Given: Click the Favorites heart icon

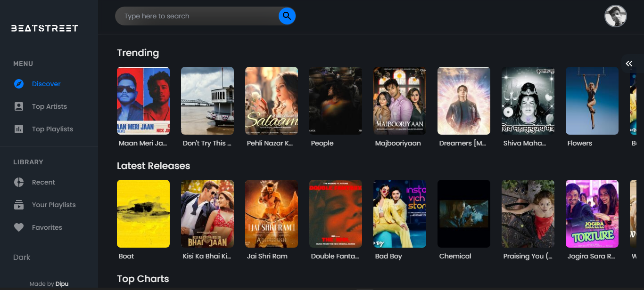Looking at the screenshot, I should tap(19, 227).
